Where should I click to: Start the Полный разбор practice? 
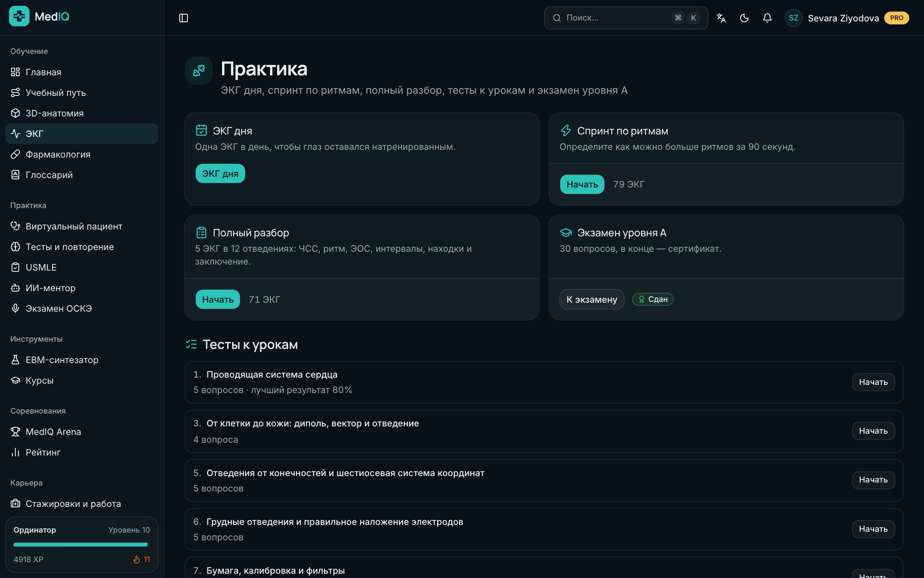point(218,299)
